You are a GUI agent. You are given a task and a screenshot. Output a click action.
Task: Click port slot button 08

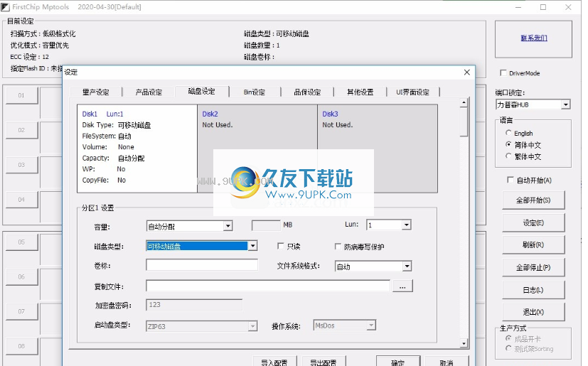pyautogui.click(x=22, y=346)
